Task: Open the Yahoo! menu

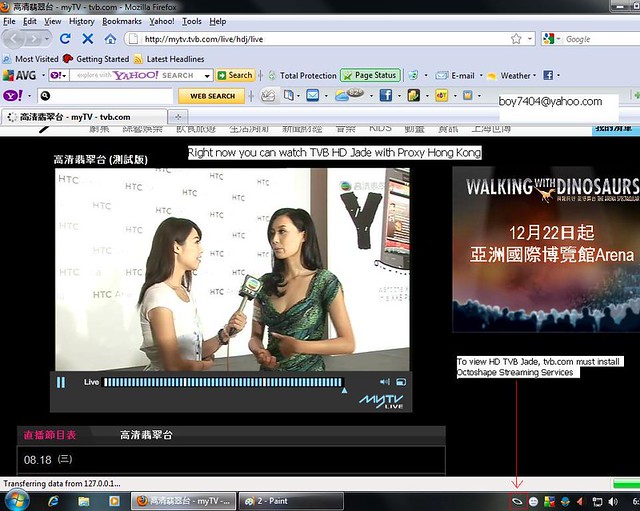Action: (162, 21)
